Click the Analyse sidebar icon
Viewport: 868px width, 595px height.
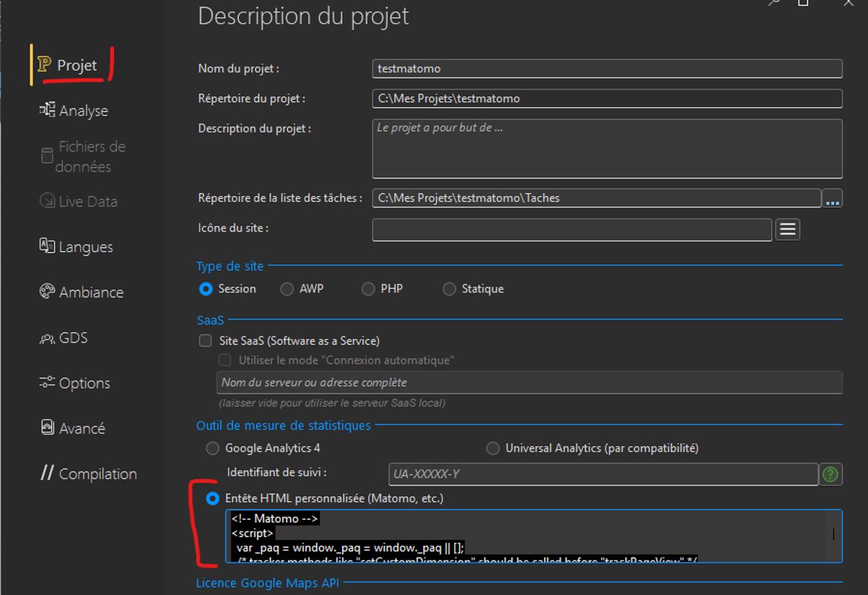click(x=48, y=110)
